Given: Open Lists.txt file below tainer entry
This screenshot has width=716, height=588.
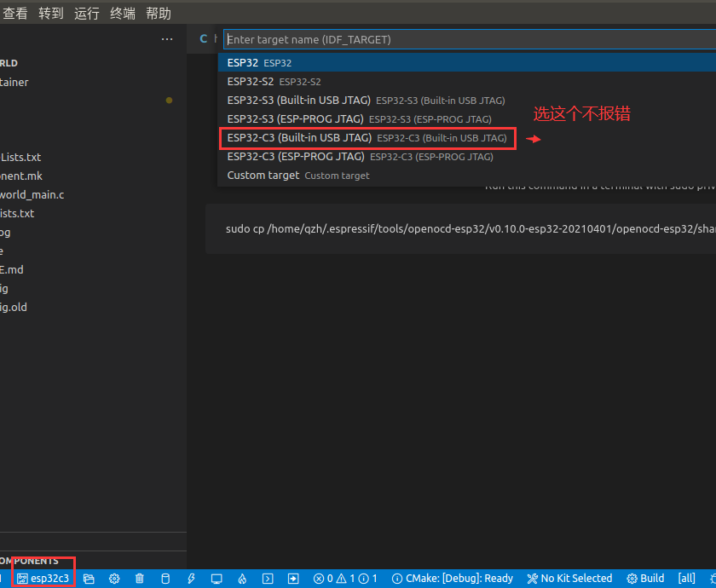Looking at the screenshot, I should click(20, 157).
